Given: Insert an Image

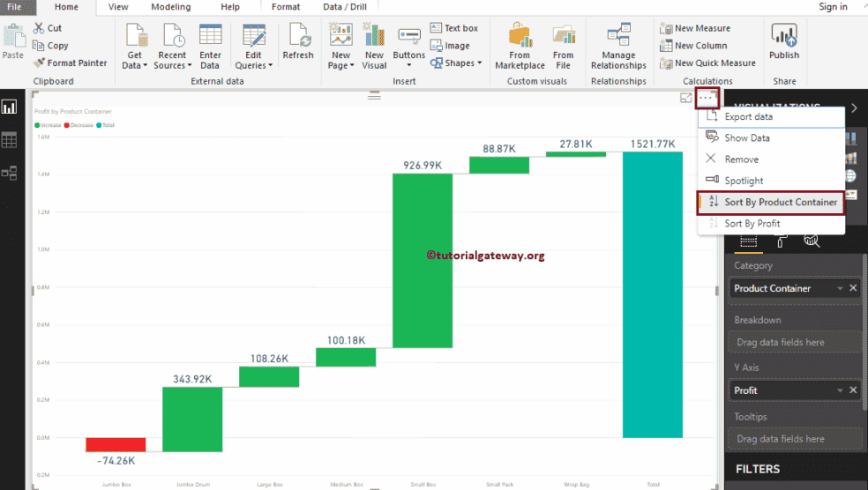Looking at the screenshot, I should coord(450,45).
